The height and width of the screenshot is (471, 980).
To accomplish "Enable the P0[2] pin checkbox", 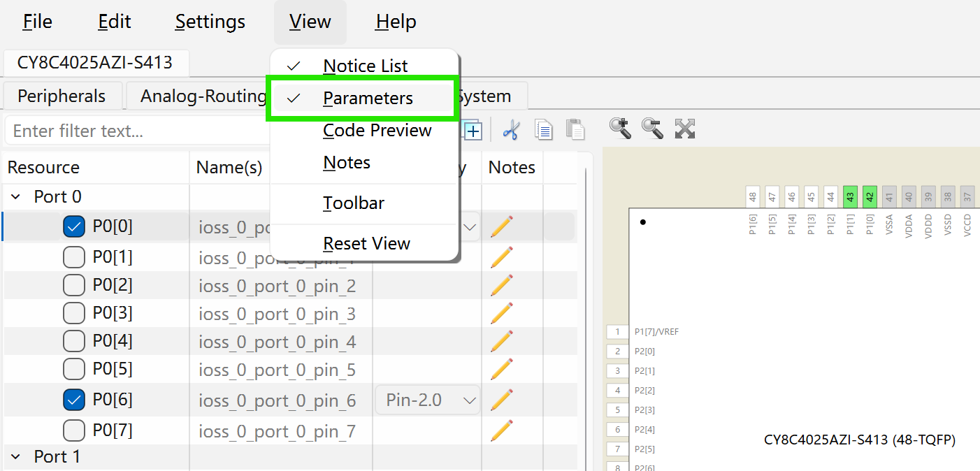I will [74, 285].
